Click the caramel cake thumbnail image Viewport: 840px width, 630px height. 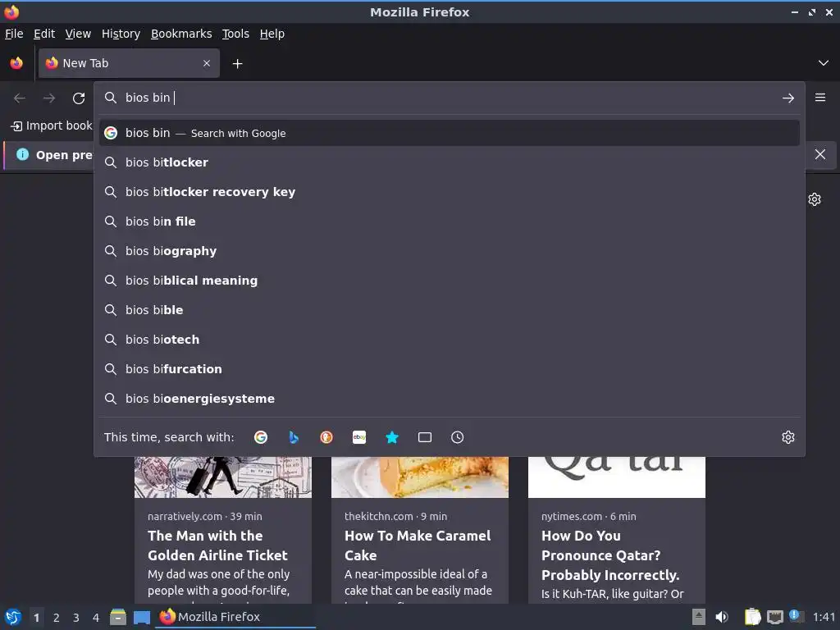tap(420, 477)
